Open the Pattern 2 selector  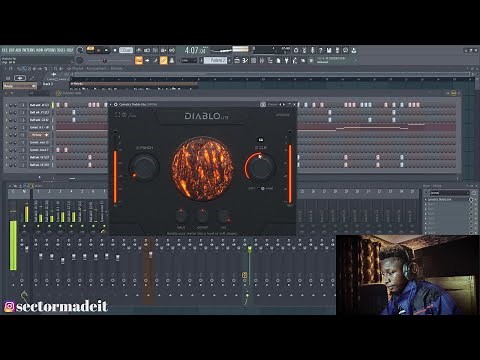[215, 60]
